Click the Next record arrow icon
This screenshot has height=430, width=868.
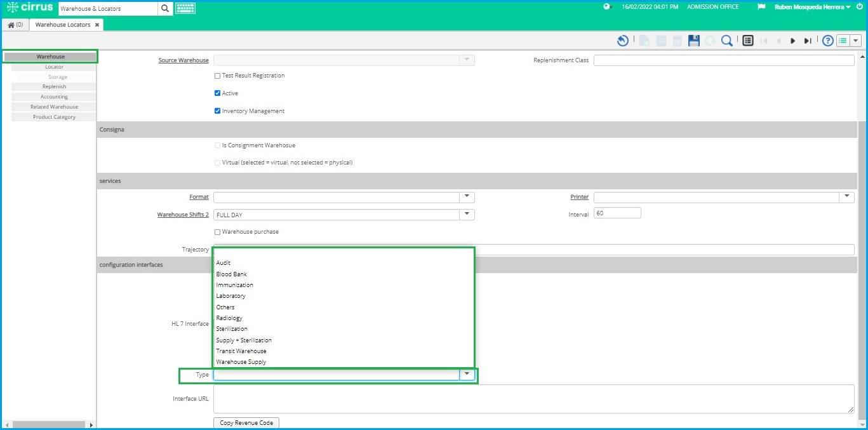[x=793, y=40]
